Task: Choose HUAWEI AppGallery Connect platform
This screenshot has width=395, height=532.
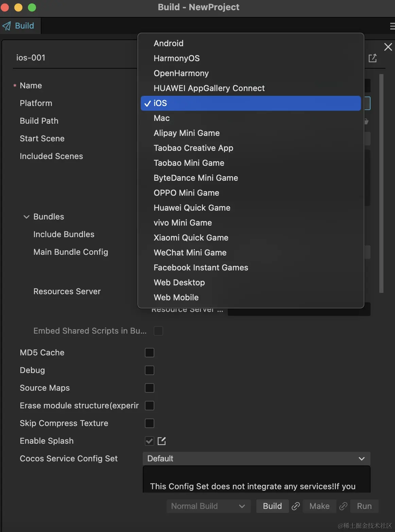Action: 251,88
